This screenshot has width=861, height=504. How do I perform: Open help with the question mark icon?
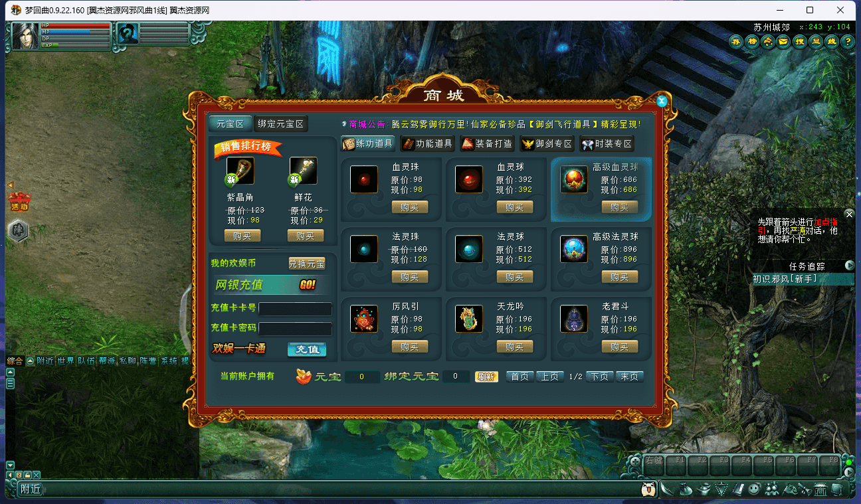(x=847, y=42)
